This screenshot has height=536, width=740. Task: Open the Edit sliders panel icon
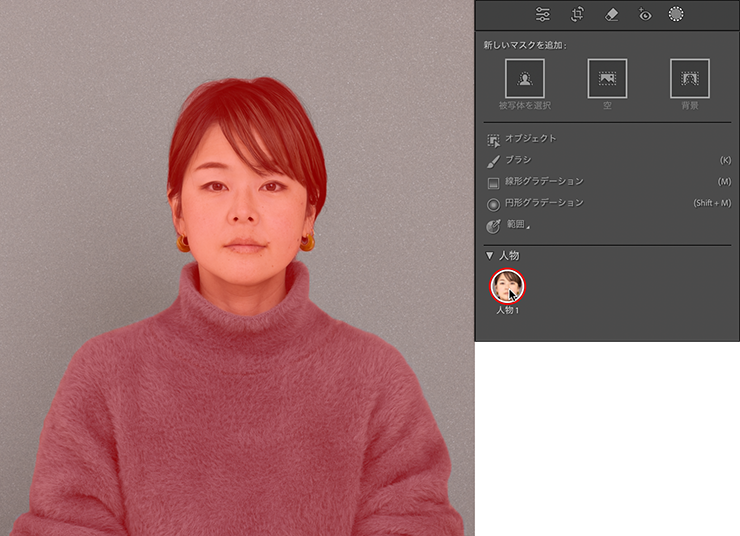coord(543,14)
